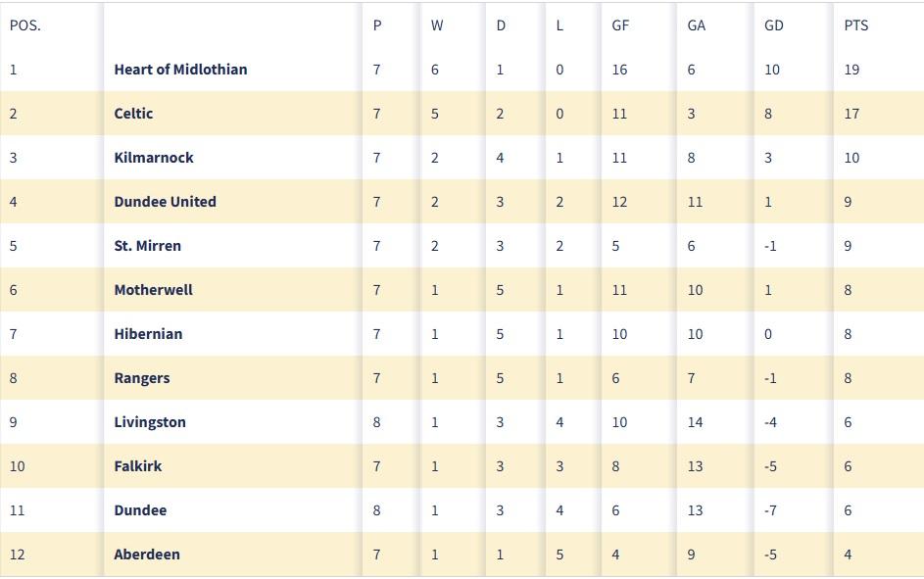Open the Celtic team link

pos(133,114)
